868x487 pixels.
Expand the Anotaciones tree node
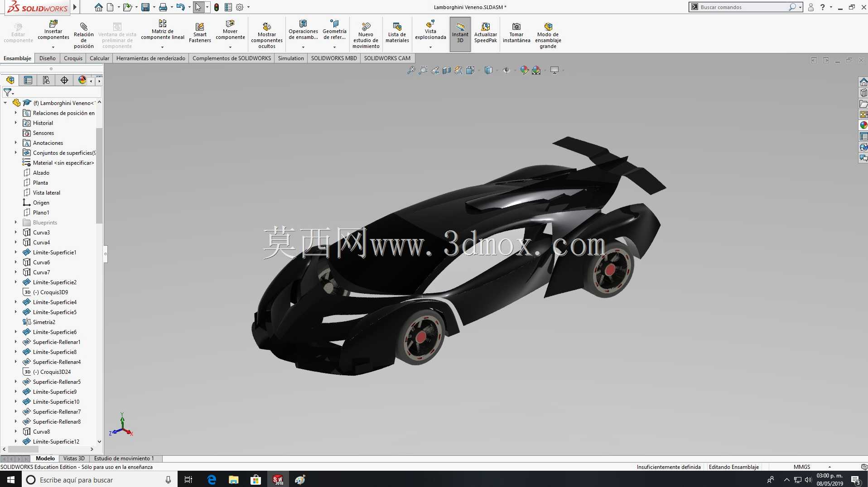(x=15, y=143)
